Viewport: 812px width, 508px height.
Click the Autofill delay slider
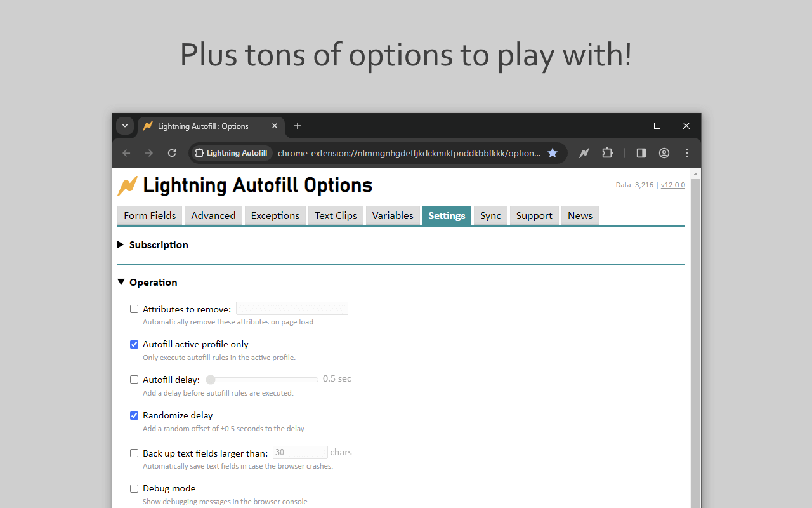click(x=262, y=380)
